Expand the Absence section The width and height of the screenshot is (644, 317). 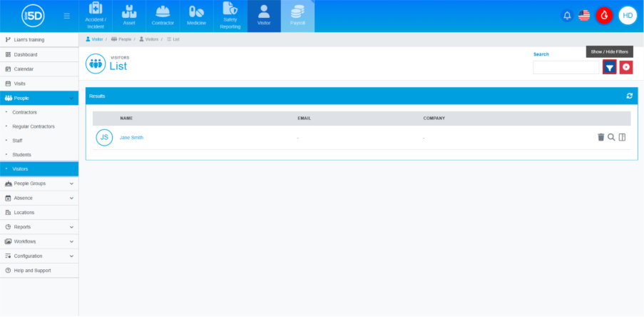point(39,198)
